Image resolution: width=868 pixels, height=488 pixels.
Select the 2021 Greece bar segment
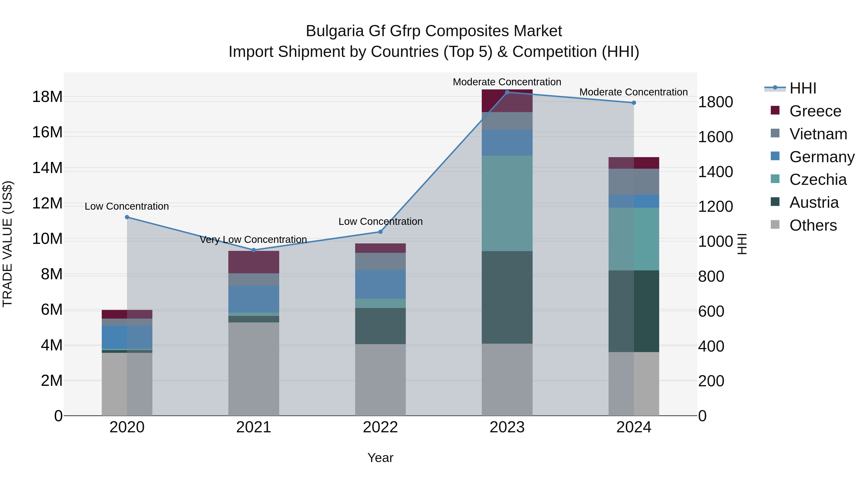[x=254, y=262]
